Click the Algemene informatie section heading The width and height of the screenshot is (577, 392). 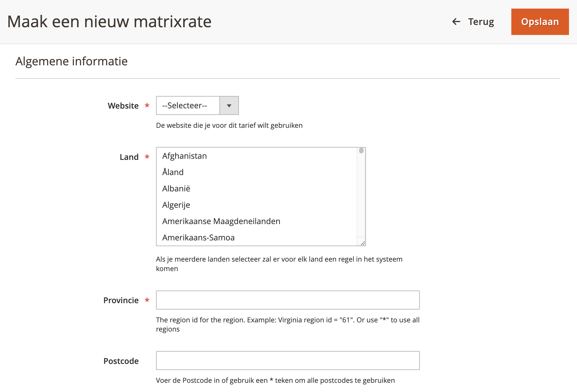coord(71,61)
